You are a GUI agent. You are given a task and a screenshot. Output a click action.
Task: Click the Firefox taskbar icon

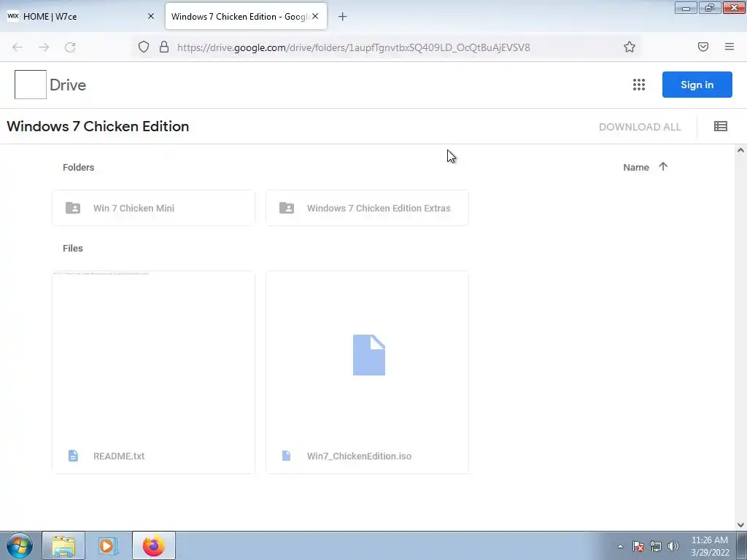point(153,545)
